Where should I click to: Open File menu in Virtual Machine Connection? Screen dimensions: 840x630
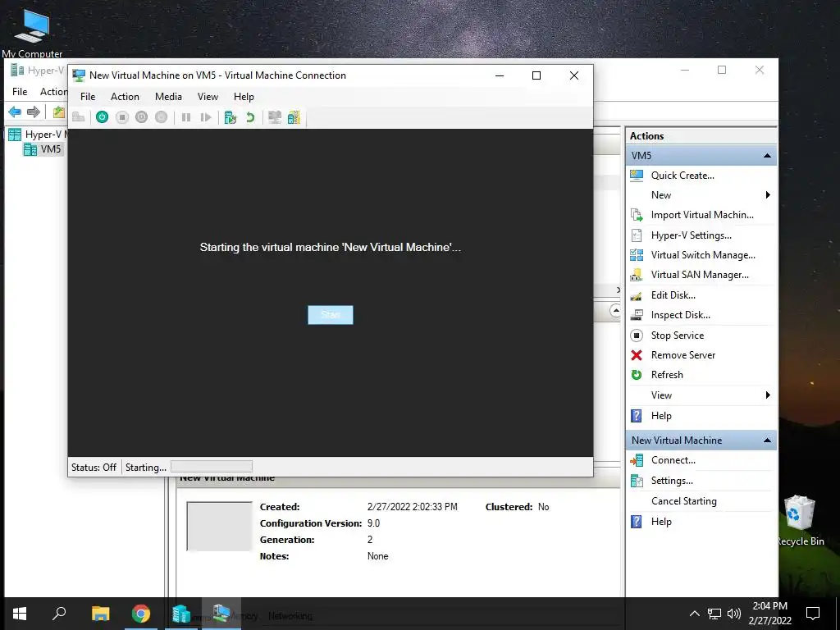pyautogui.click(x=88, y=97)
